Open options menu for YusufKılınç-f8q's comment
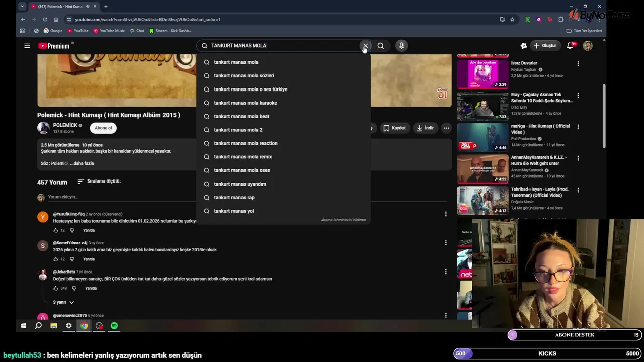This screenshot has height=362, width=644. coord(446,214)
